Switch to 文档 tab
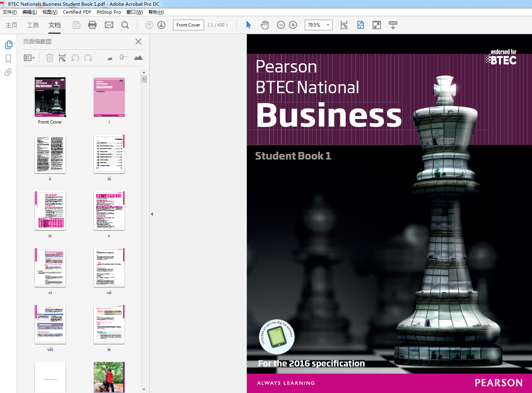 [x=55, y=25]
